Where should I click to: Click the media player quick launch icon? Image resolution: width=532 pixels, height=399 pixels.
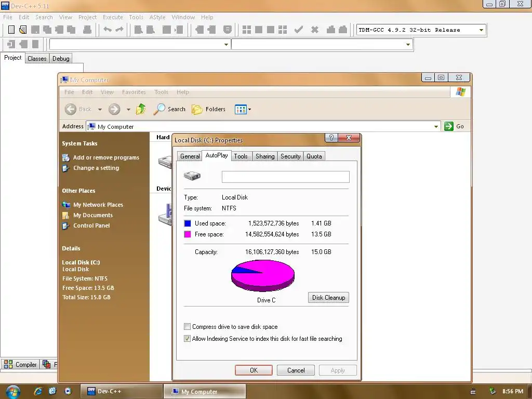(x=68, y=391)
